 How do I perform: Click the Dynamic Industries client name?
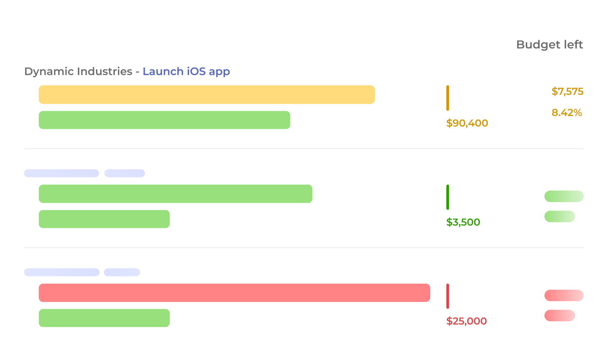pyautogui.click(x=78, y=71)
